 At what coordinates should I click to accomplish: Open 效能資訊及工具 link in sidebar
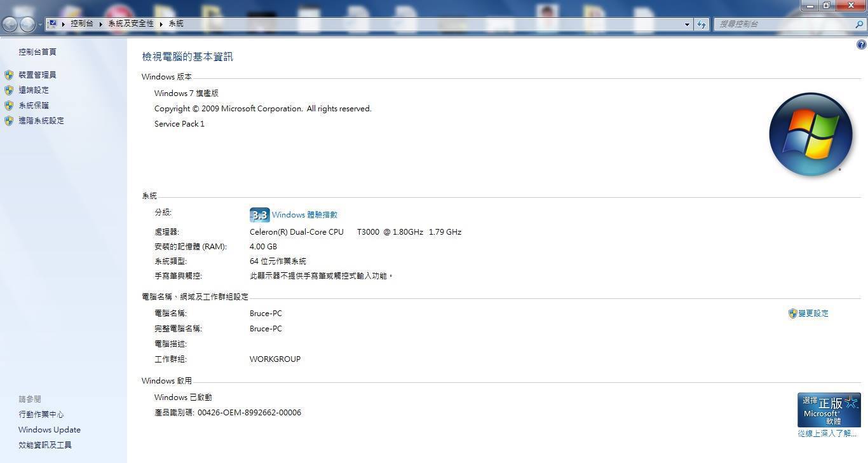pyautogui.click(x=45, y=445)
